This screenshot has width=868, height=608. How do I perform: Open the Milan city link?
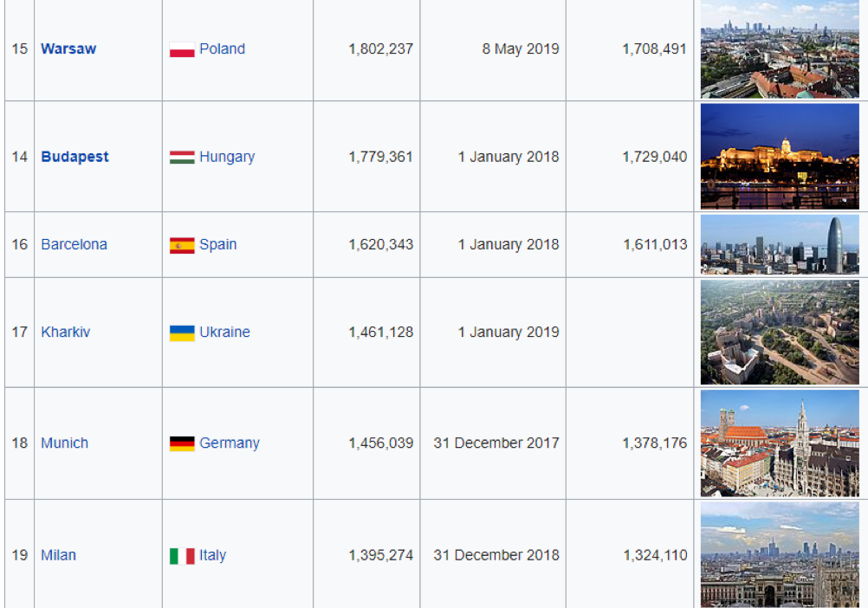pyautogui.click(x=58, y=555)
